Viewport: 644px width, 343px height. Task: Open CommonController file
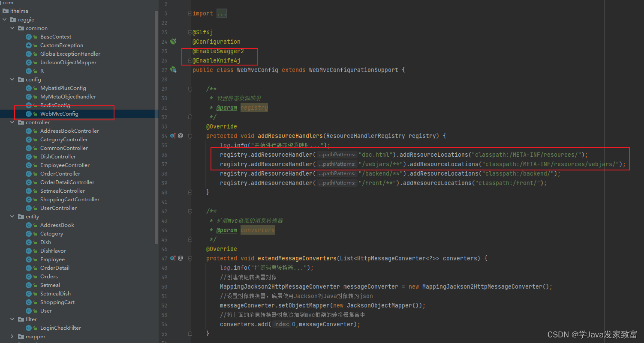(x=64, y=148)
